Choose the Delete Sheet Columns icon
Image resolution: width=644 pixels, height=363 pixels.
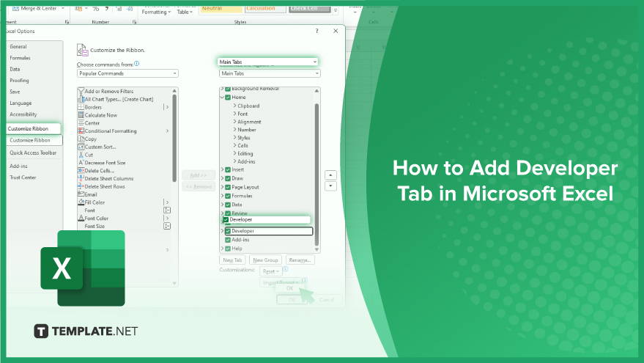pos(81,178)
